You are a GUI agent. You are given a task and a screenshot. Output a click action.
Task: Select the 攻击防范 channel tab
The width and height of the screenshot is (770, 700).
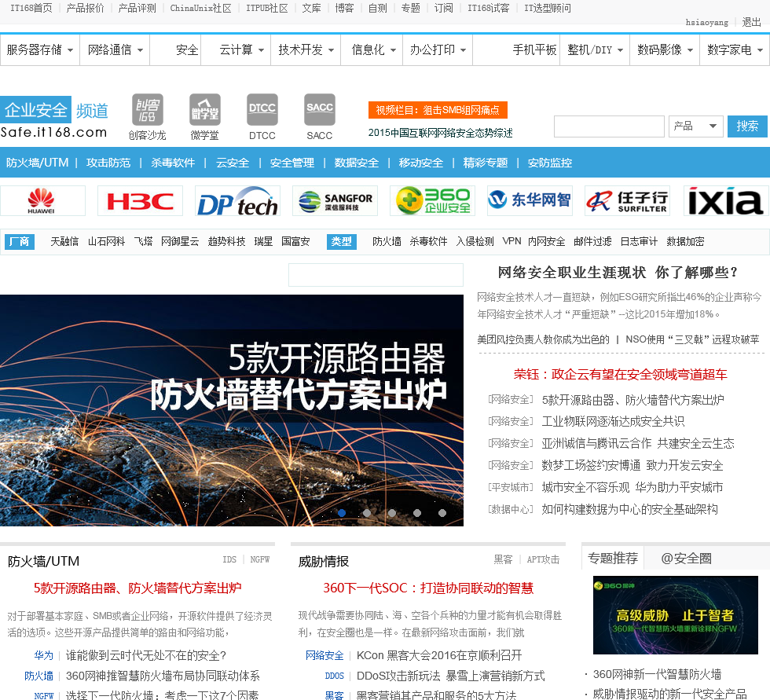(x=108, y=163)
